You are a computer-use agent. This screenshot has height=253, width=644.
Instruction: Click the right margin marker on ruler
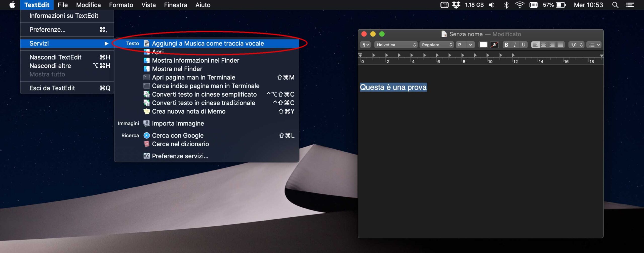(601, 56)
